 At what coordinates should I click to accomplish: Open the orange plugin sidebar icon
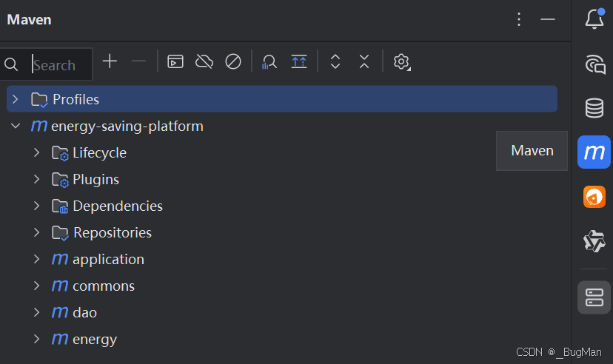pos(594,197)
